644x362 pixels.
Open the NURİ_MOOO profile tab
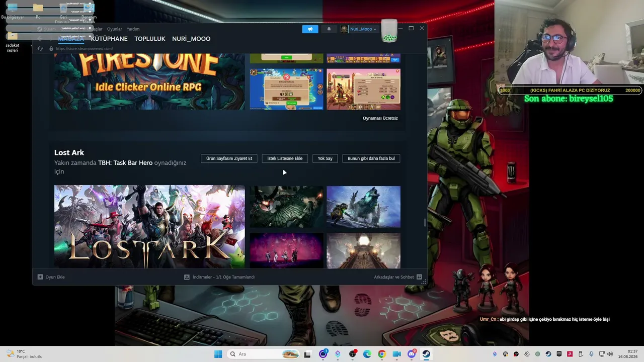click(x=191, y=39)
